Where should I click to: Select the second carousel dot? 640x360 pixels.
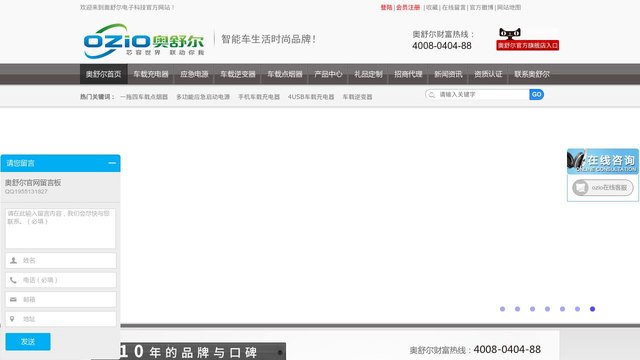click(x=518, y=309)
